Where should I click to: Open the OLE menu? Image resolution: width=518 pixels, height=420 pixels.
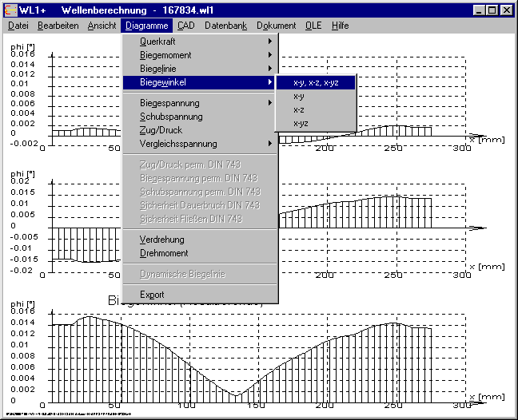(313, 26)
